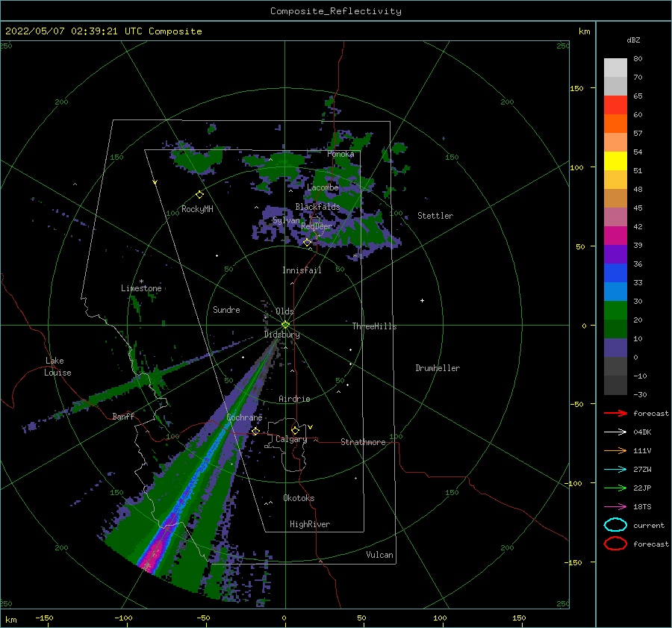
Task: Click the Sundre label
Action: pos(226,309)
